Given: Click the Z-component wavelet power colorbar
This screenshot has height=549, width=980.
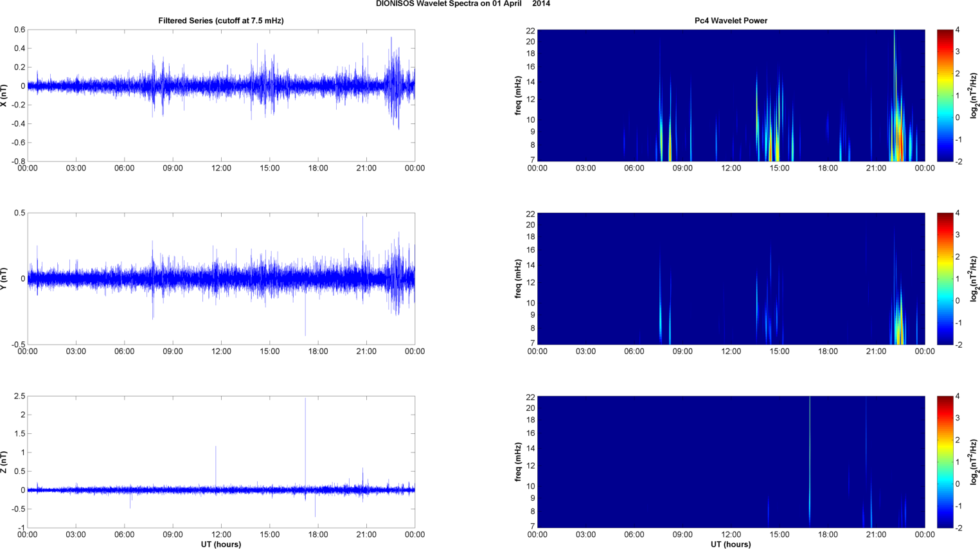Looking at the screenshot, I should click(945, 462).
